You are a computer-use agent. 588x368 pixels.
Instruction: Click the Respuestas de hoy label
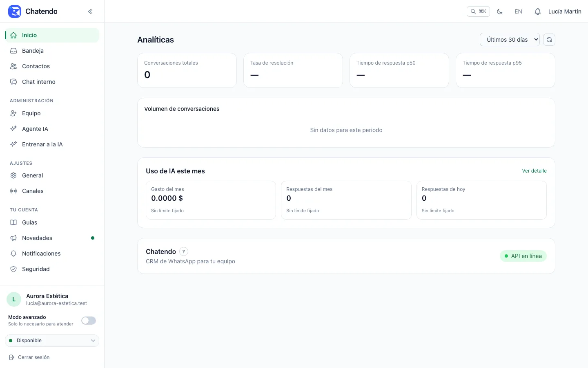point(443,189)
